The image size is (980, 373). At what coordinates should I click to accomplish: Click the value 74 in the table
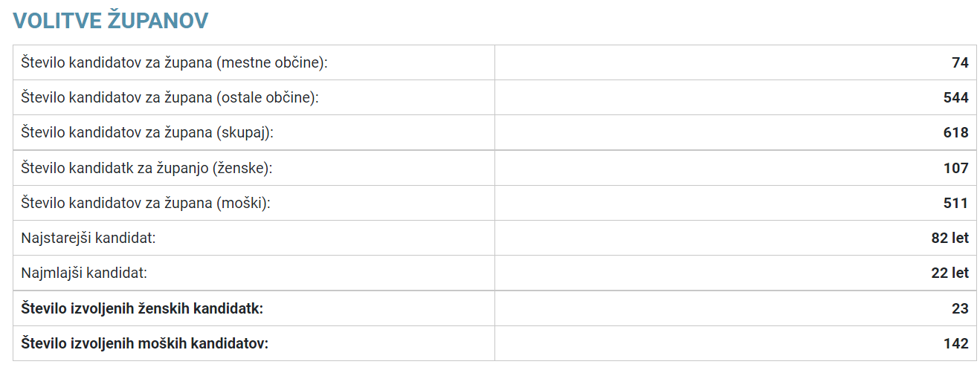pyautogui.click(x=960, y=62)
